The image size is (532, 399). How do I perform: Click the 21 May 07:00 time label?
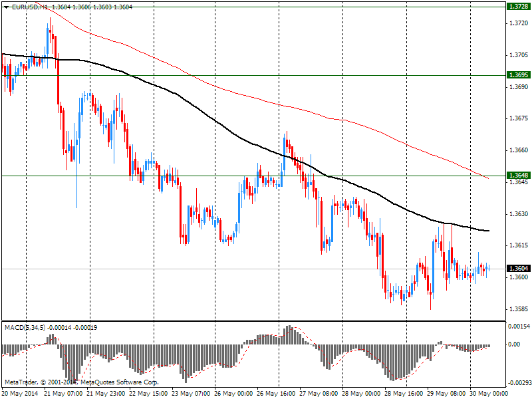point(63,394)
